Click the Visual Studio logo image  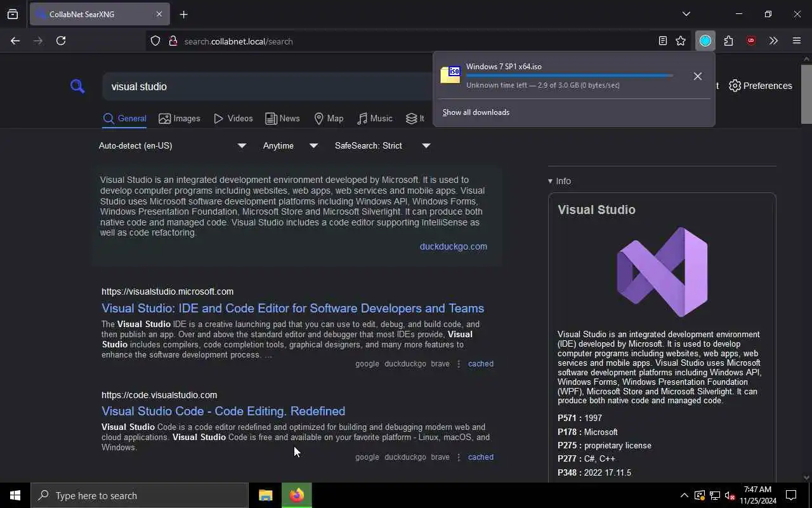(662, 272)
